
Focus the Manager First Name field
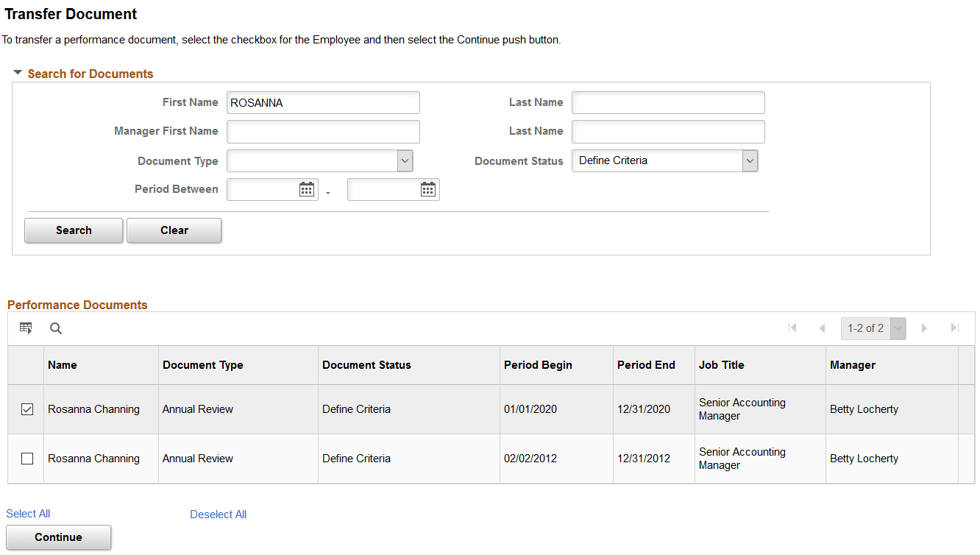click(x=323, y=132)
